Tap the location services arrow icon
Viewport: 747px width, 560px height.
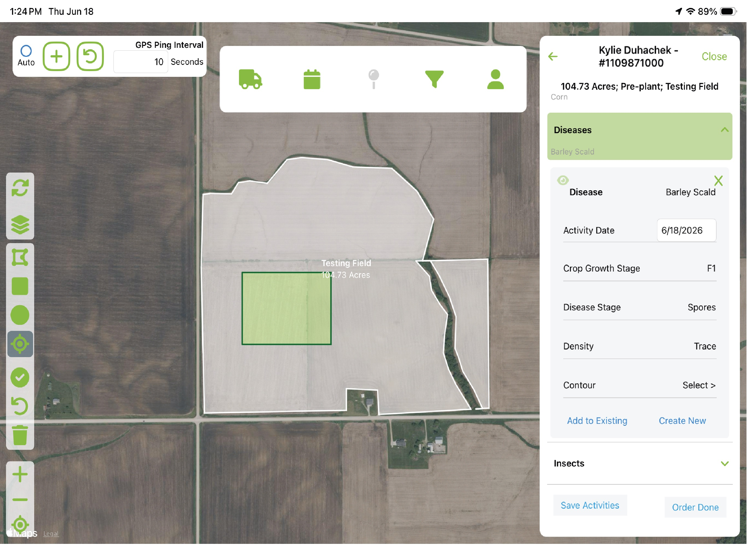(x=679, y=11)
